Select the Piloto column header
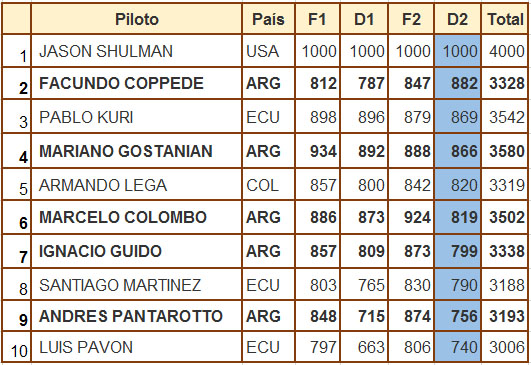 [x=136, y=19]
